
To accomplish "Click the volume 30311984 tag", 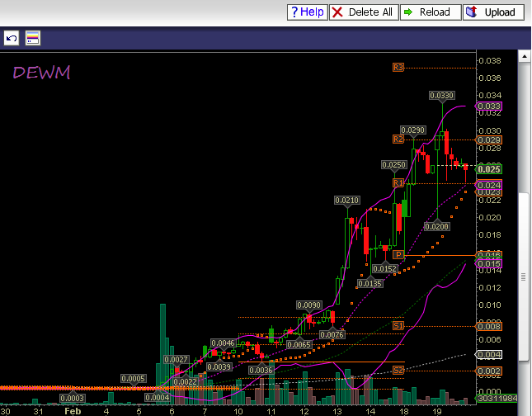I will pyautogui.click(x=497, y=398).
